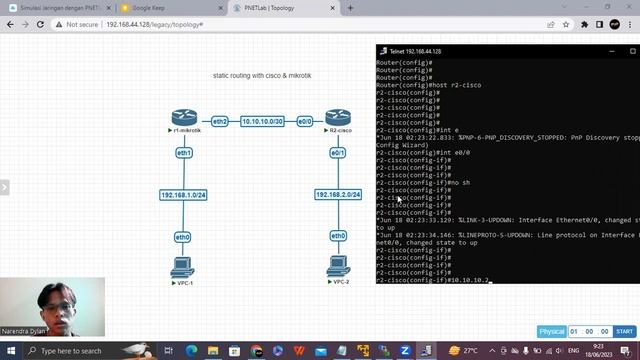
Task: Click the 10.10.10.0/30 network label
Action: point(262,122)
